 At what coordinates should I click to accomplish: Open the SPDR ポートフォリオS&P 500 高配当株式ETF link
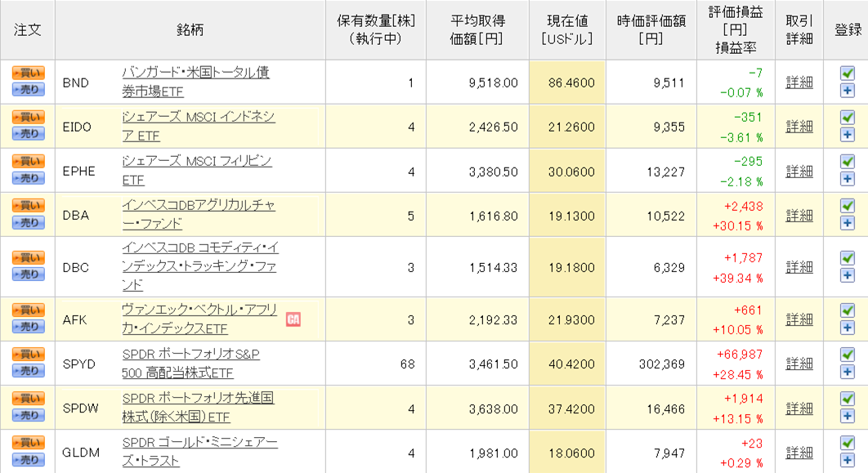pyautogui.click(x=190, y=364)
